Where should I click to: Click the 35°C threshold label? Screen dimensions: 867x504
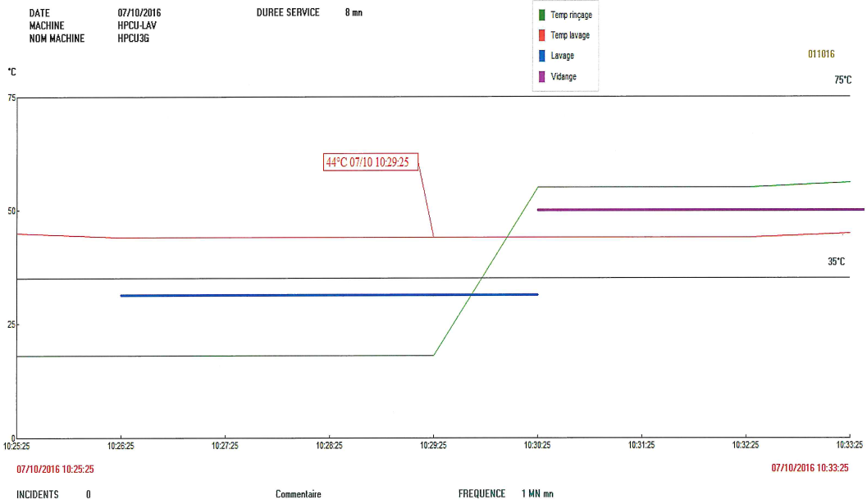pos(836,262)
